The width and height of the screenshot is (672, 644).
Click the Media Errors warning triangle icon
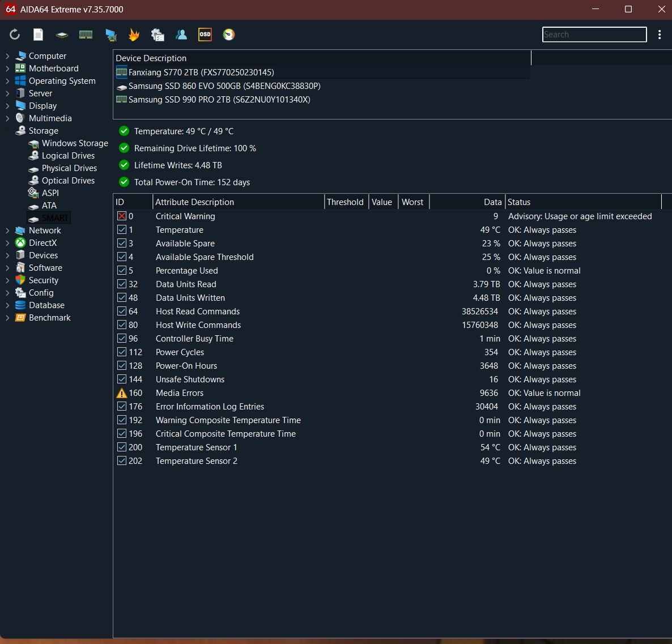(x=122, y=393)
